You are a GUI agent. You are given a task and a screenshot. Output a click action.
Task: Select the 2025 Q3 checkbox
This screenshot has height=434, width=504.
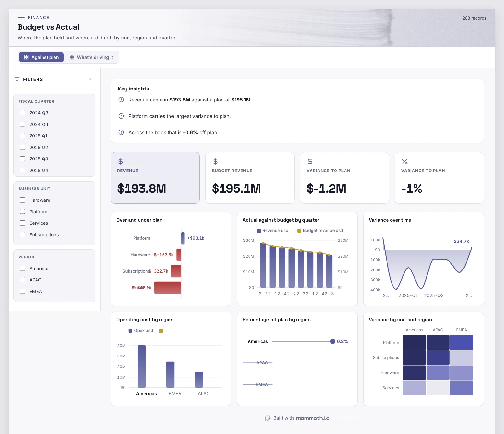[22, 159]
